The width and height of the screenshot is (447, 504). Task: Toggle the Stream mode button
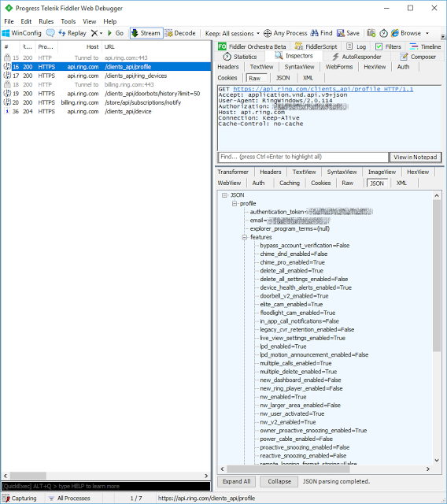[146, 33]
